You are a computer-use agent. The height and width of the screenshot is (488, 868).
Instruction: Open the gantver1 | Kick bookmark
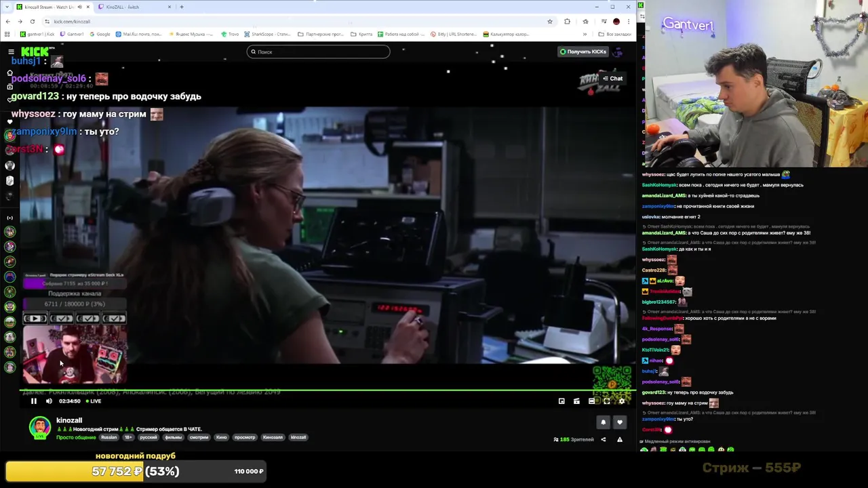(x=37, y=34)
